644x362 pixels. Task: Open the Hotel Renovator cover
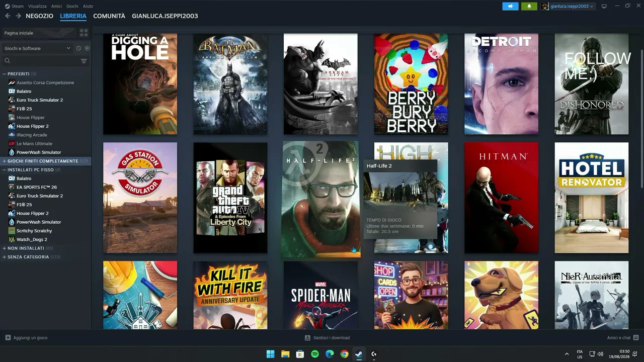(x=592, y=198)
